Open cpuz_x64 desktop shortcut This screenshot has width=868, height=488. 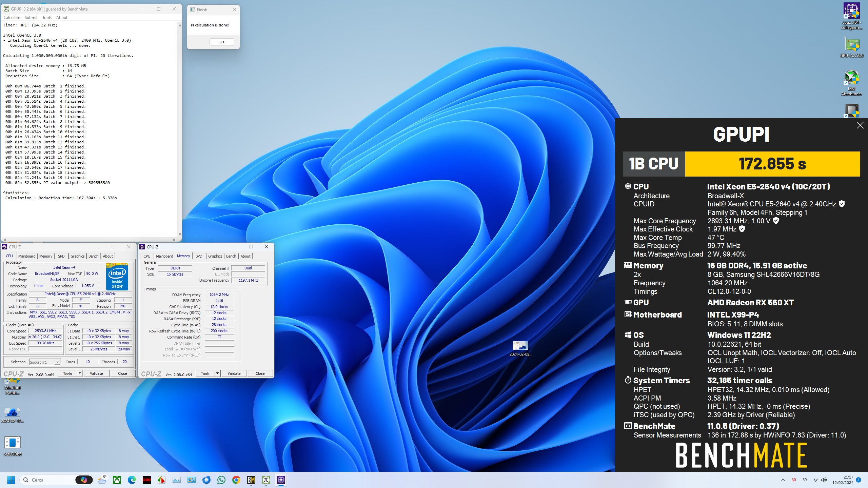click(x=852, y=16)
